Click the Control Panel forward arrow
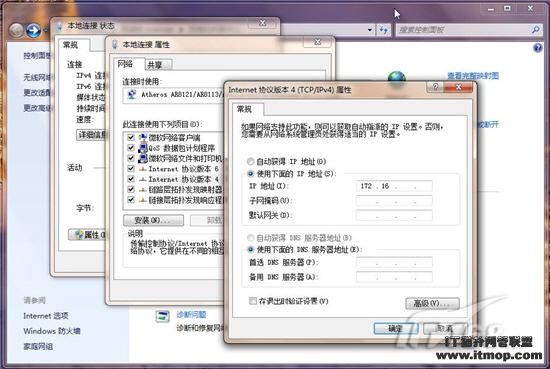This screenshot has height=369, width=550. pos(34,30)
